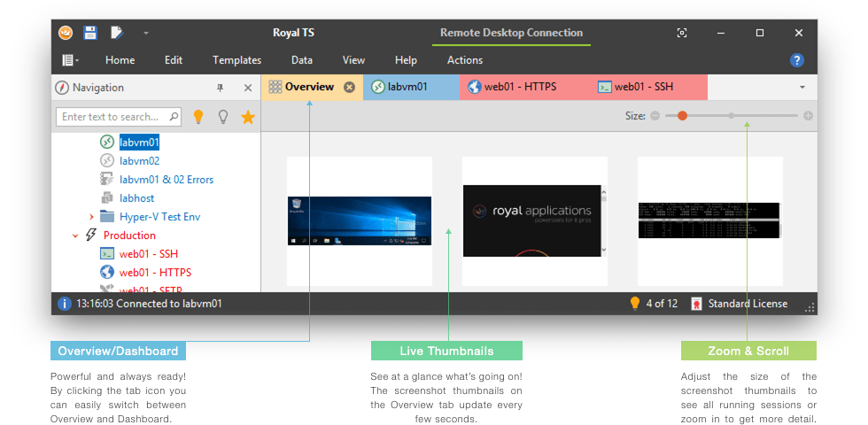868x425 pixels.
Task: Click the Production lightning bolt icon
Action: click(x=91, y=236)
